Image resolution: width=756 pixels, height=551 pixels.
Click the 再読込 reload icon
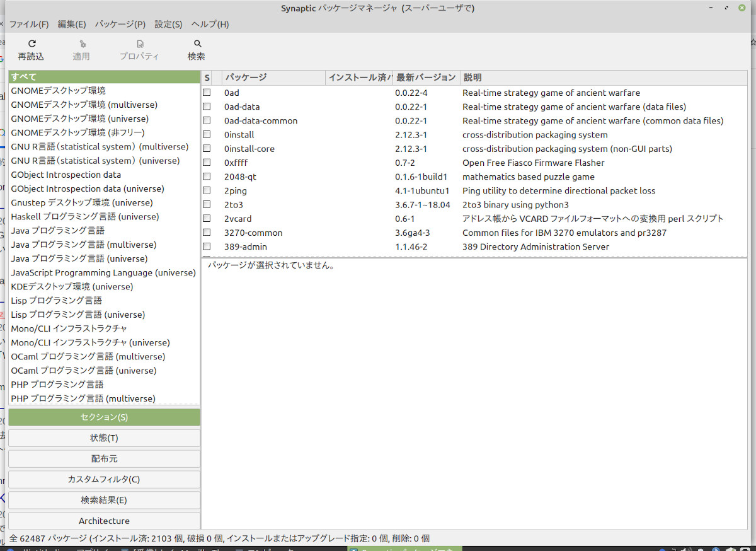31,44
